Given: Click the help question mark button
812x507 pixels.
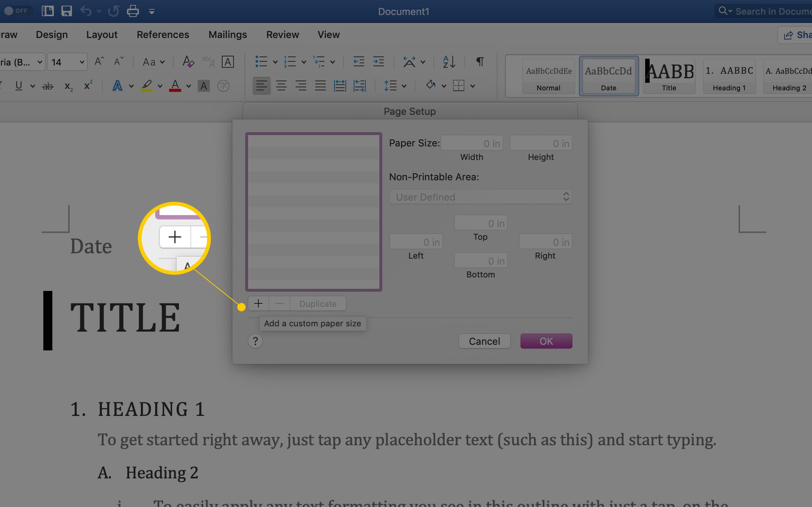Looking at the screenshot, I should click(x=255, y=341).
